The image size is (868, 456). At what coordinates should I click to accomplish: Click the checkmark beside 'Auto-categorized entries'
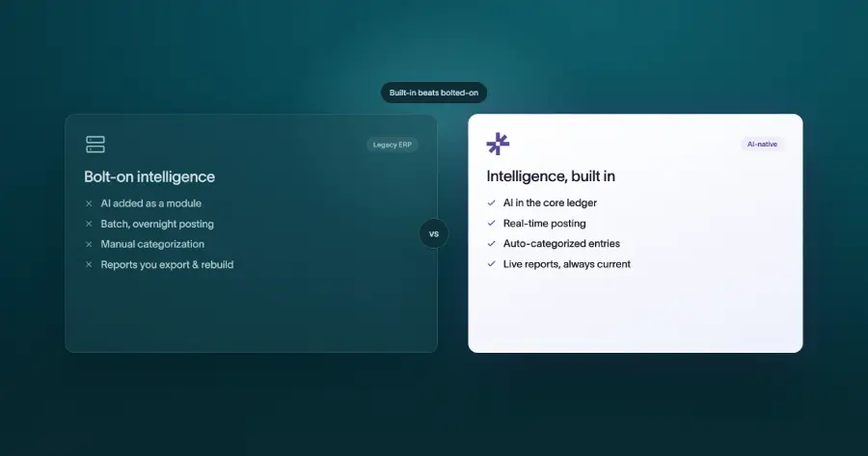pos(491,244)
